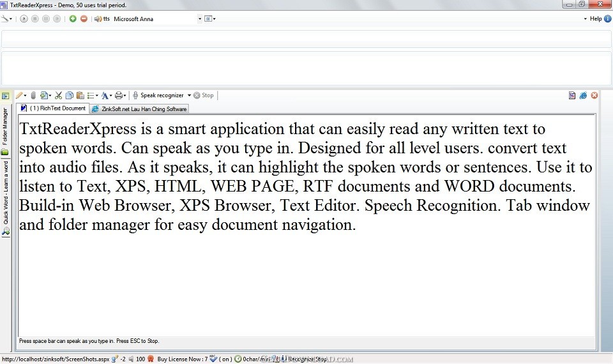Switch to the (1) RichText Document tab
This screenshot has height=364, width=613.
pyautogui.click(x=53, y=109)
